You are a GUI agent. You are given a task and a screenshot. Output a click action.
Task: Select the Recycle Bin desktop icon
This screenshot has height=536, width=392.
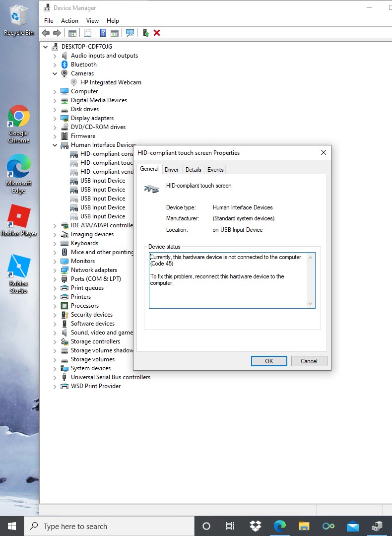coord(19,20)
